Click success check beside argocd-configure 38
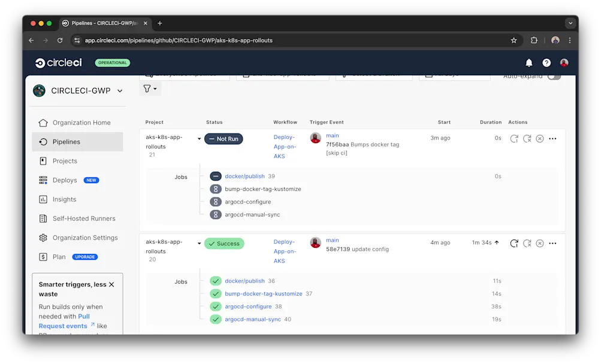This screenshot has height=364, width=601. [x=215, y=307]
